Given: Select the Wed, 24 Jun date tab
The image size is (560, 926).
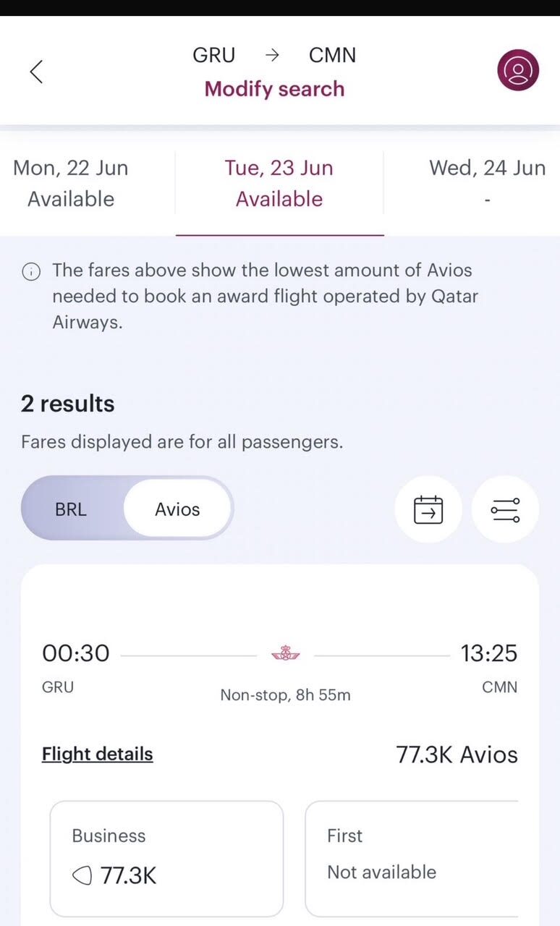Looking at the screenshot, I should click(x=487, y=183).
